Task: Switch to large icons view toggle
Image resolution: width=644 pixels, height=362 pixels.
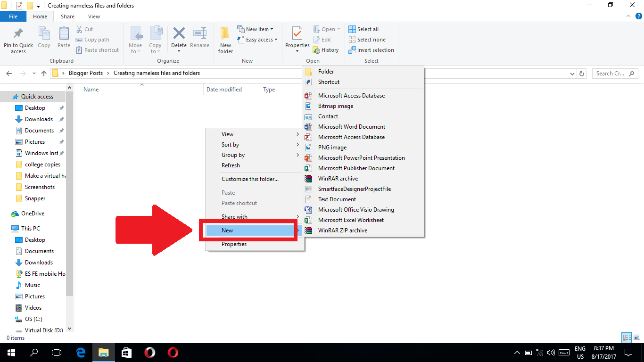Action: pyautogui.click(x=636, y=337)
